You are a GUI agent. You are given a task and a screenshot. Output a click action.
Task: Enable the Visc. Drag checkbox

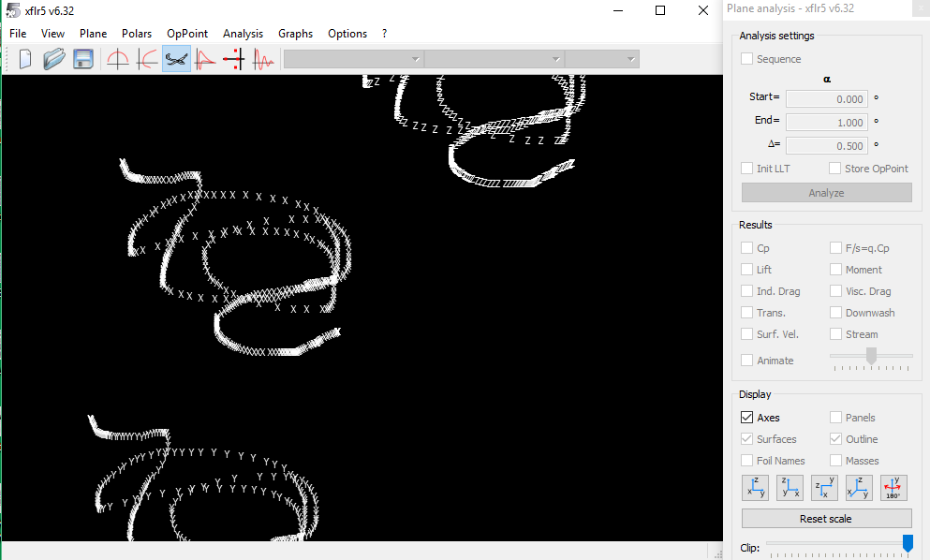click(x=835, y=291)
